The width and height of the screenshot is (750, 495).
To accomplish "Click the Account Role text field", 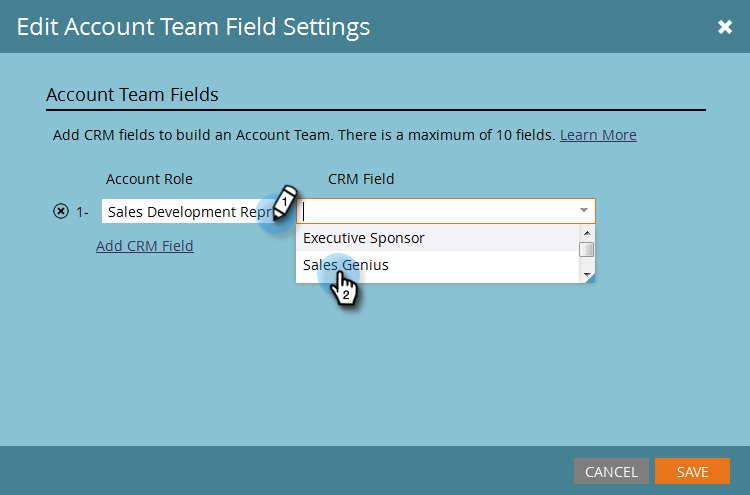I will click(185, 212).
